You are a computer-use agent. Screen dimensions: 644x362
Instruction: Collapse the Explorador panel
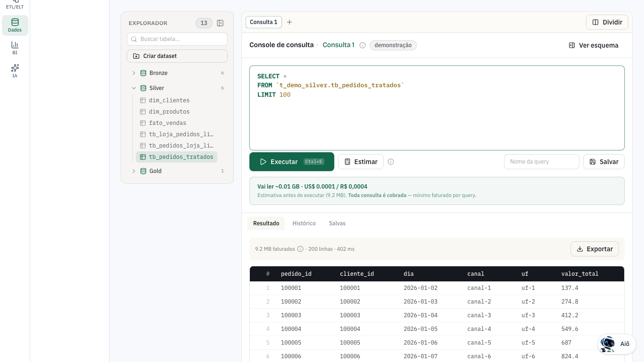point(220,23)
